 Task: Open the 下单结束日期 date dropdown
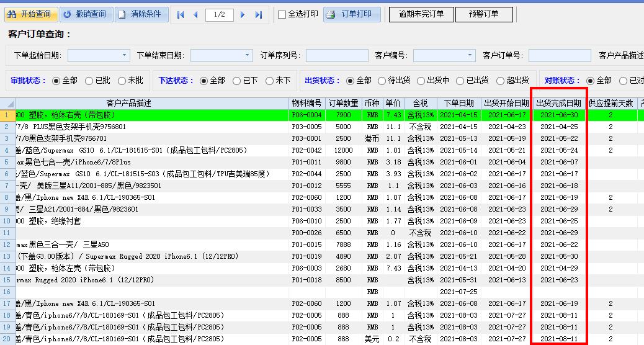point(247,56)
